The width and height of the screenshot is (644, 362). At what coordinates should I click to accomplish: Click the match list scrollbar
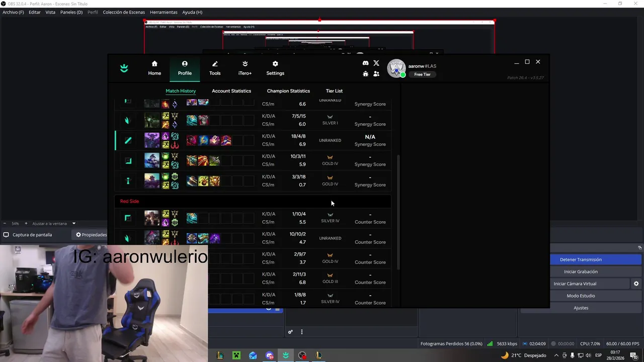click(399, 211)
